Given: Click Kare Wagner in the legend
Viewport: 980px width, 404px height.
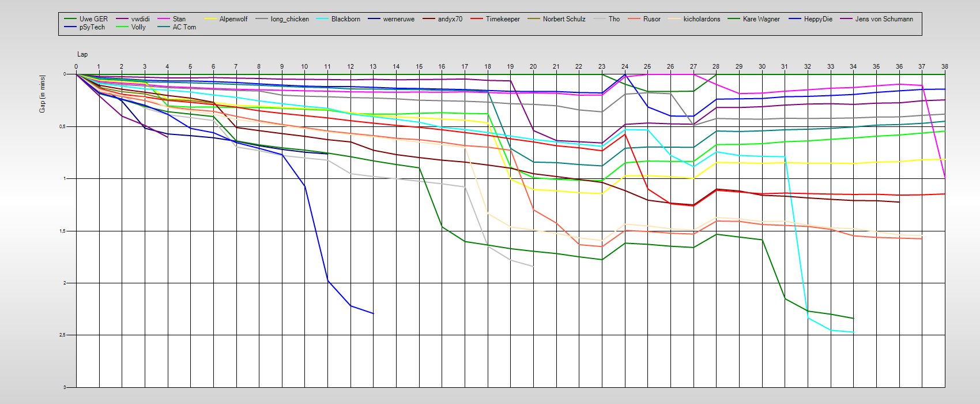Looking at the screenshot, I should pos(761,19).
